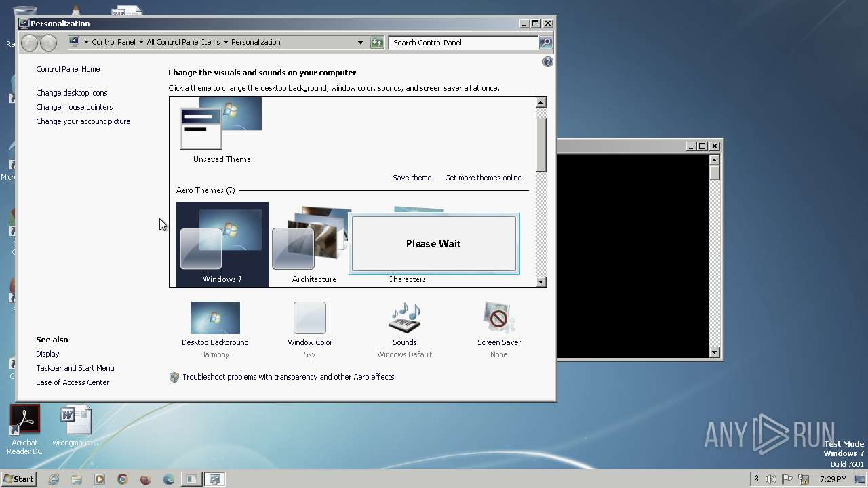Click scroll up arrow in the black window
The height and width of the screenshot is (488, 868).
point(714,159)
